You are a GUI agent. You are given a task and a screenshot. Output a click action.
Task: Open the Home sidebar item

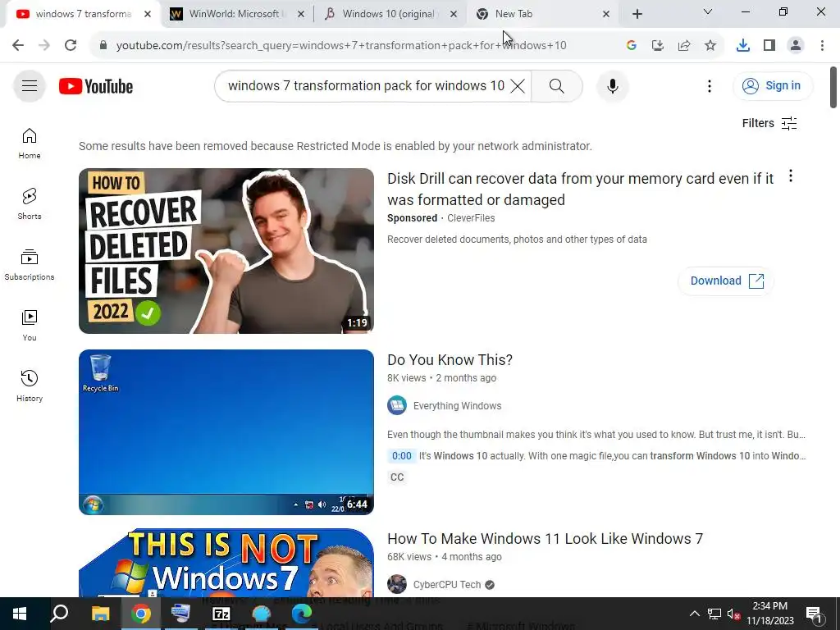[x=30, y=144]
